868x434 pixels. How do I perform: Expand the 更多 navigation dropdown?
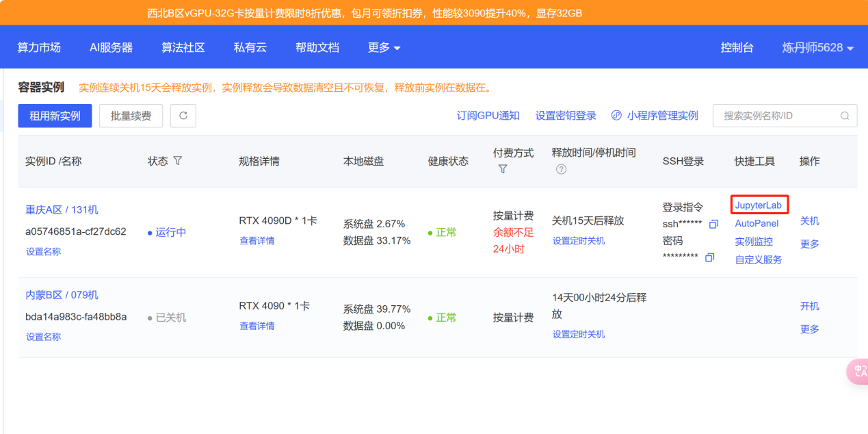384,48
